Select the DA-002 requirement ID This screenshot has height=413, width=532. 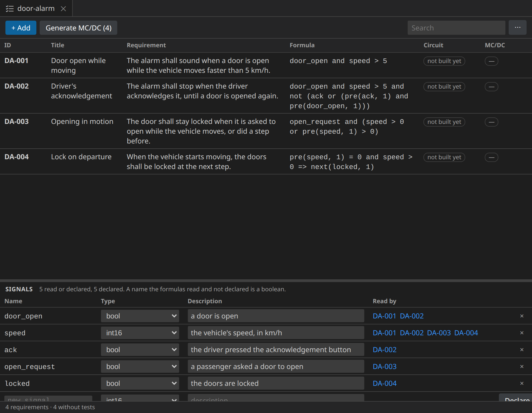coord(17,86)
